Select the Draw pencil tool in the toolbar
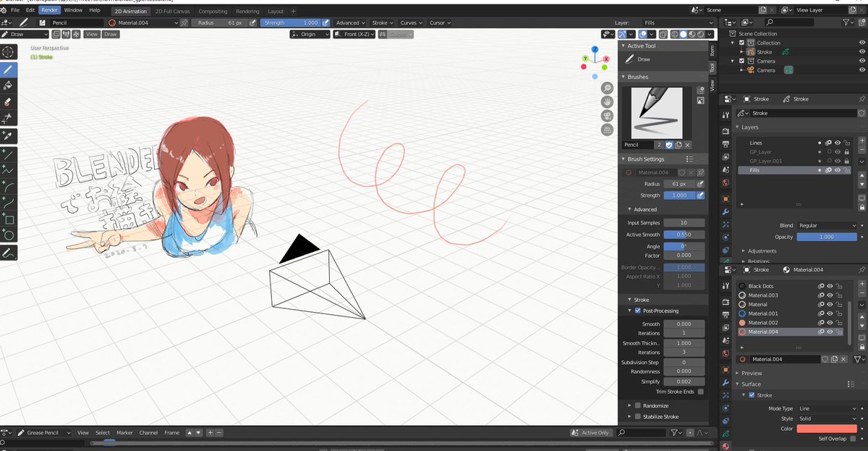This screenshot has width=868, height=451. pyautogui.click(x=9, y=70)
